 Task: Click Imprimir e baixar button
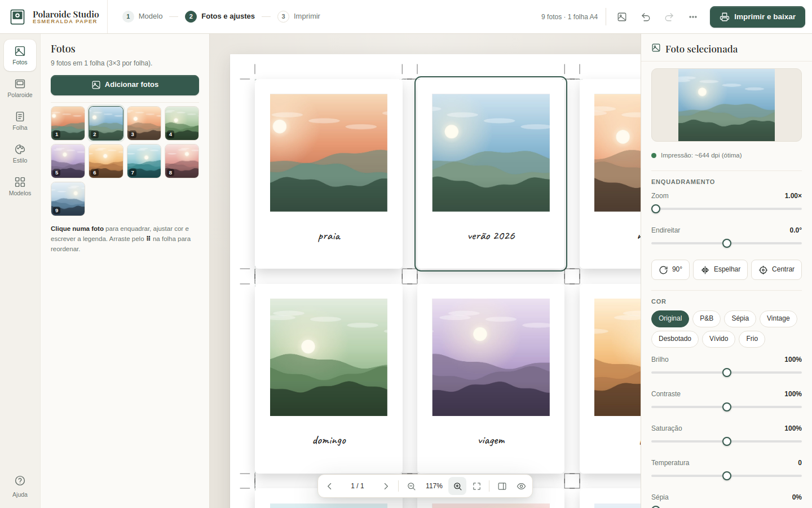(x=757, y=17)
